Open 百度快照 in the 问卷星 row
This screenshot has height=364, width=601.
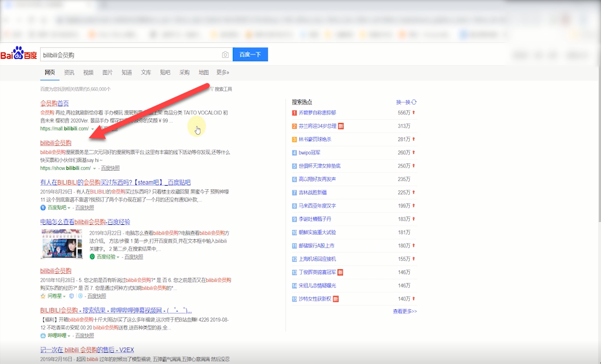point(96,296)
